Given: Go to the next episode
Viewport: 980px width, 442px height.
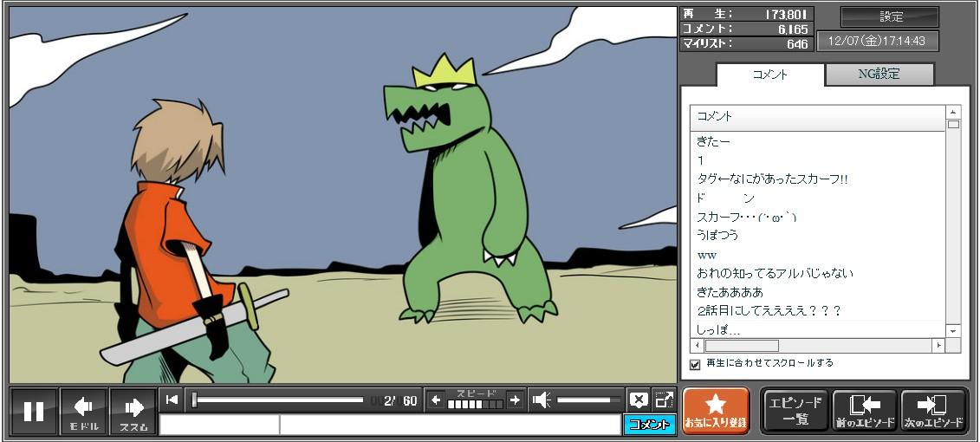Looking at the screenshot, I should (933, 411).
